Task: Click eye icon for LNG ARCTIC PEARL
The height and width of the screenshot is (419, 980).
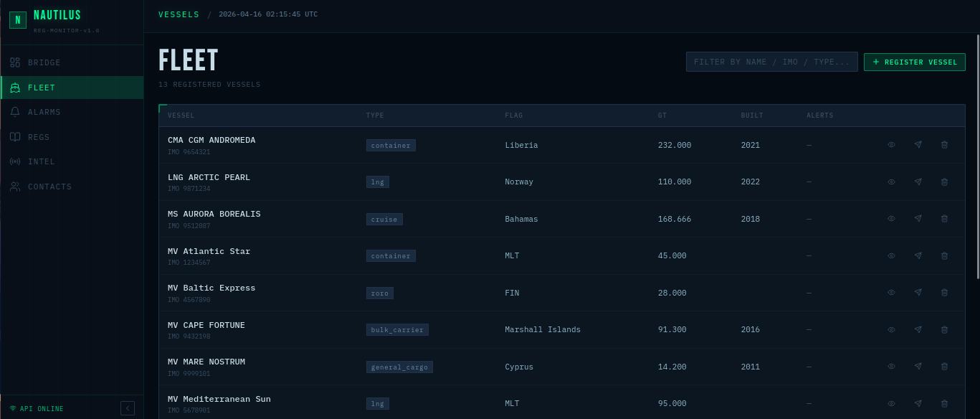Action: (891, 182)
